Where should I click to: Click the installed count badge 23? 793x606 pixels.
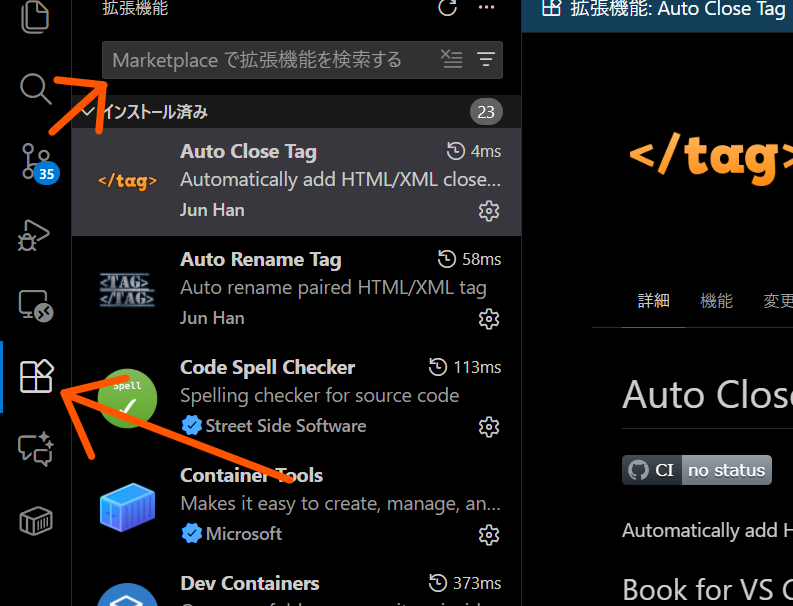(x=486, y=112)
